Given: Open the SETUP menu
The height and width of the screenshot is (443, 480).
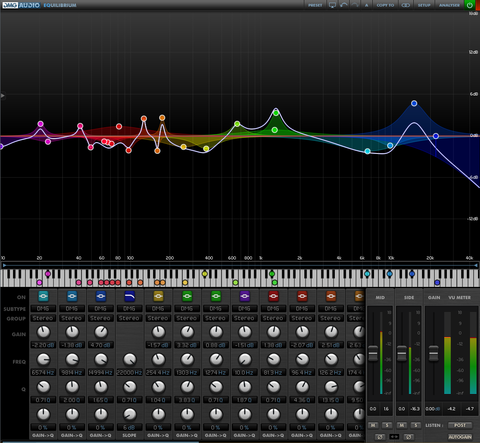Looking at the screenshot, I should coord(424,5).
